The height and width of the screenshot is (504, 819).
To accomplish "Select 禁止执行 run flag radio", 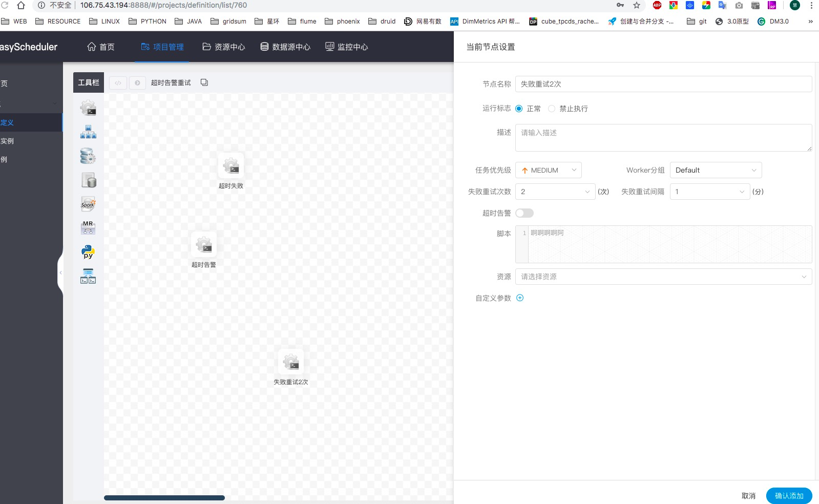I will (x=552, y=109).
